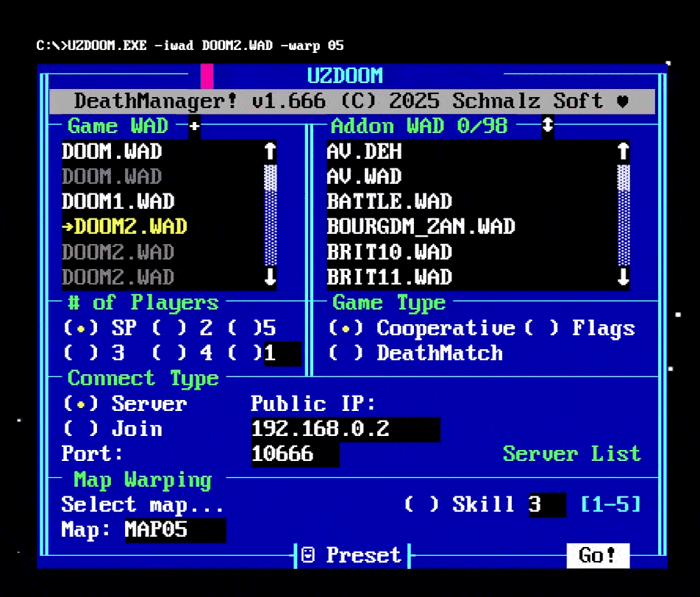Click the down scroll arrow of the Addon WAD list
Image resolution: width=700 pixels, height=597 pixels.
[623, 277]
